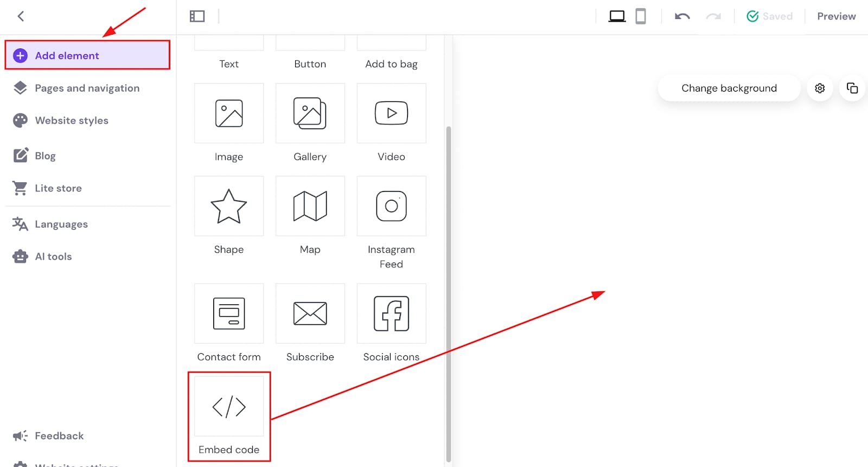Add a Video element
Viewport: 868px width, 467px height.
[391, 113]
